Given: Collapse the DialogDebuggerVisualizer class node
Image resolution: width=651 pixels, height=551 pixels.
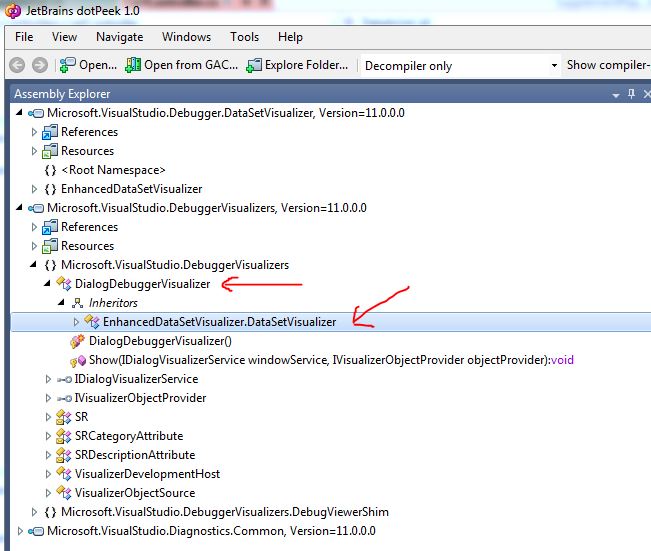Looking at the screenshot, I should pyautogui.click(x=47, y=283).
